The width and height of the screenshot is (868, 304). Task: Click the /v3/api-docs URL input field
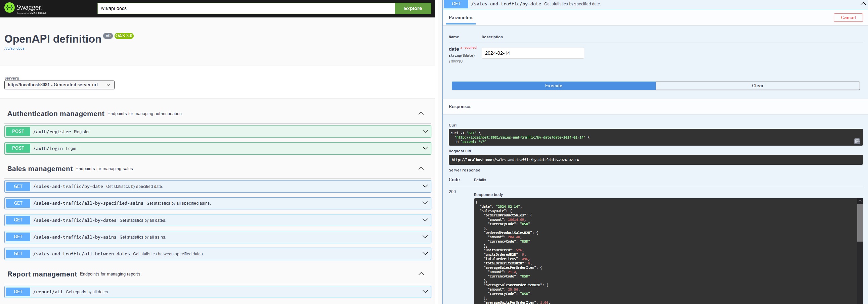tap(246, 8)
